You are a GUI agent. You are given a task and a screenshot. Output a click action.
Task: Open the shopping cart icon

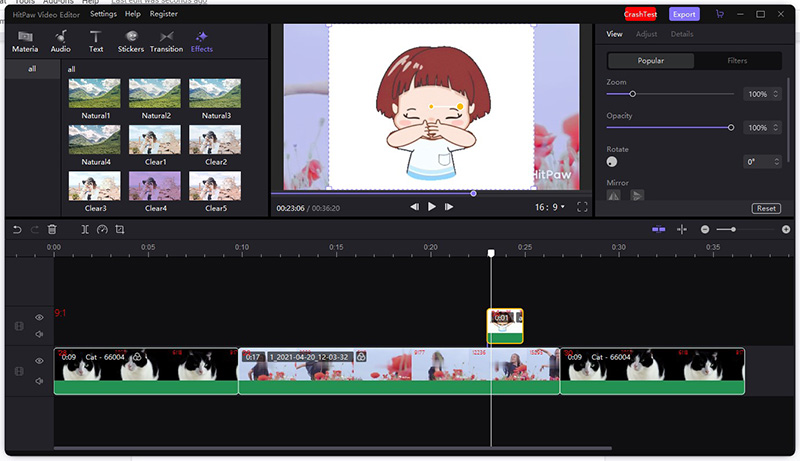pyautogui.click(x=719, y=14)
